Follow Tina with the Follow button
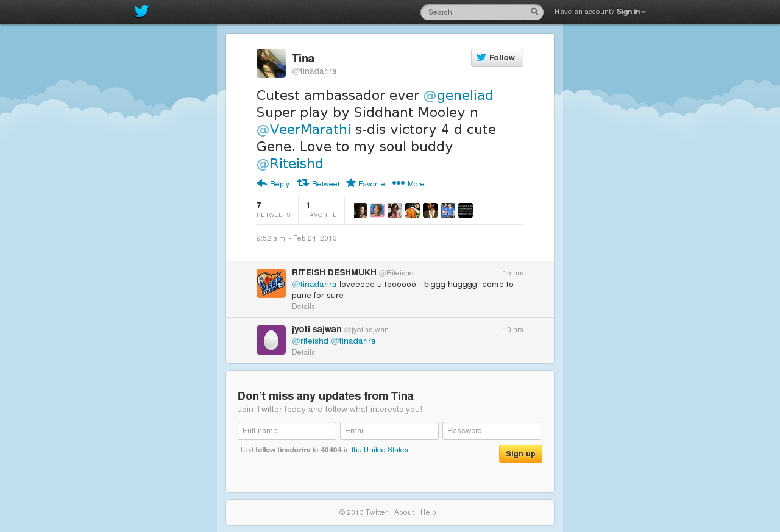The height and width of the screenshot is (532, 780). 497,58
